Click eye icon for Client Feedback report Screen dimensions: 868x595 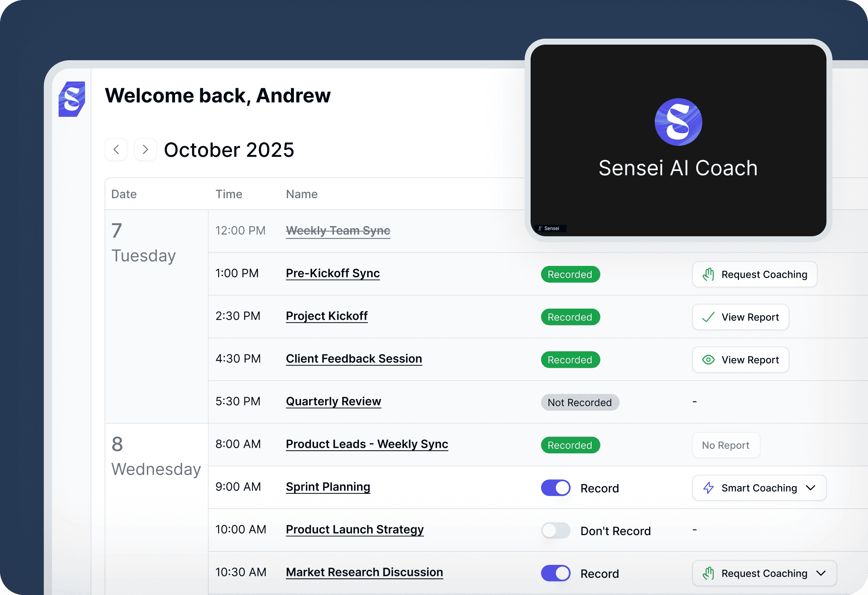(x=708, y=360)
